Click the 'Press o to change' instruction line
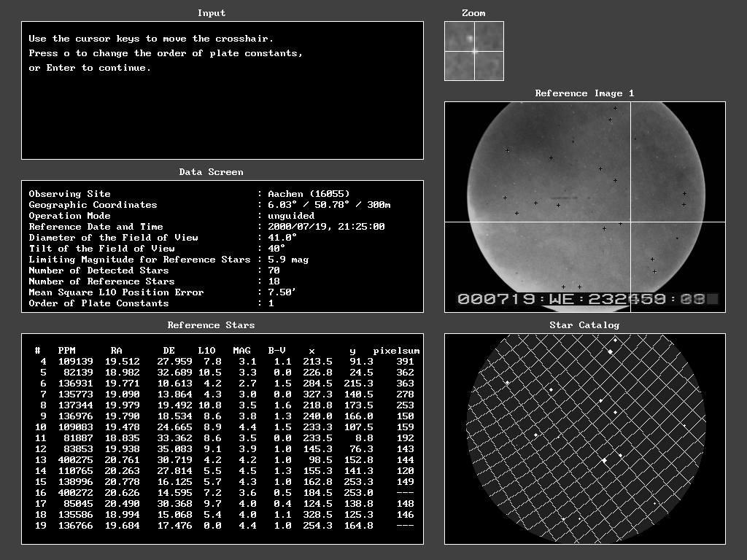Viewport: 747px width, 560px height. point(166,53)
